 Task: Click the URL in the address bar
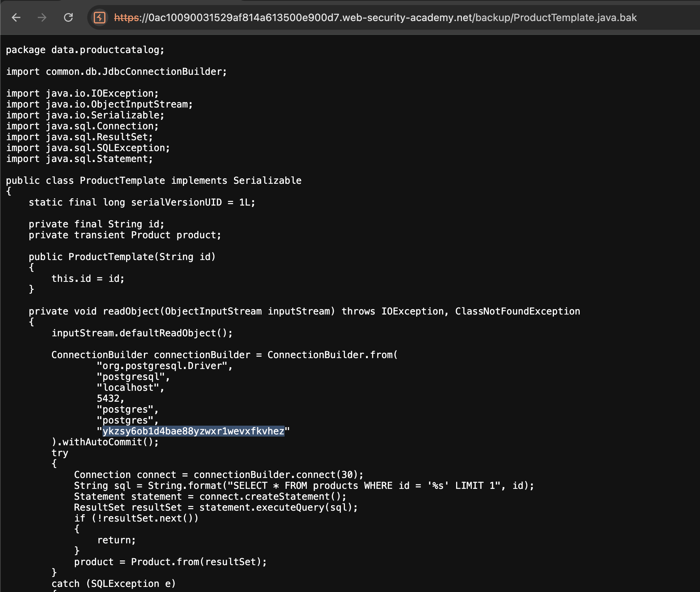[375, 17]
